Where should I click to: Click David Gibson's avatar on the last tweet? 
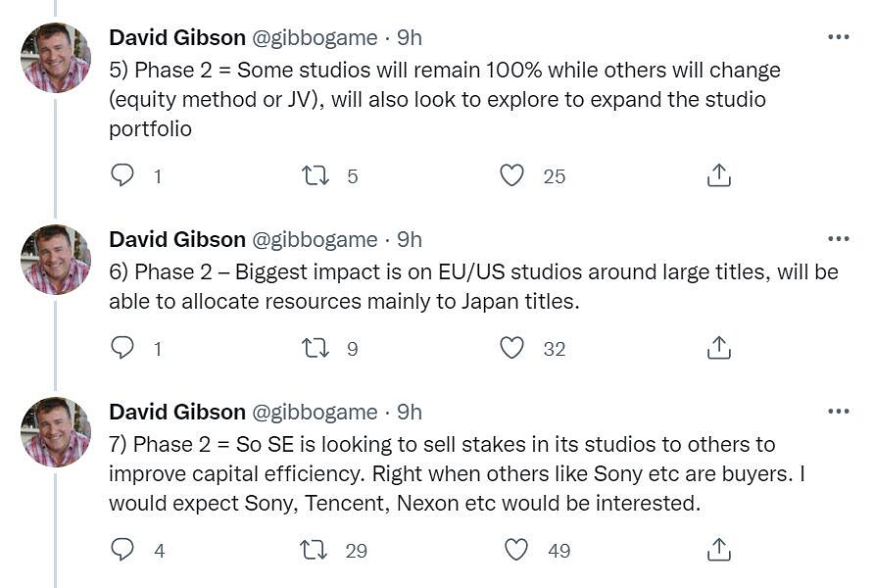click(x=56, y=432)
